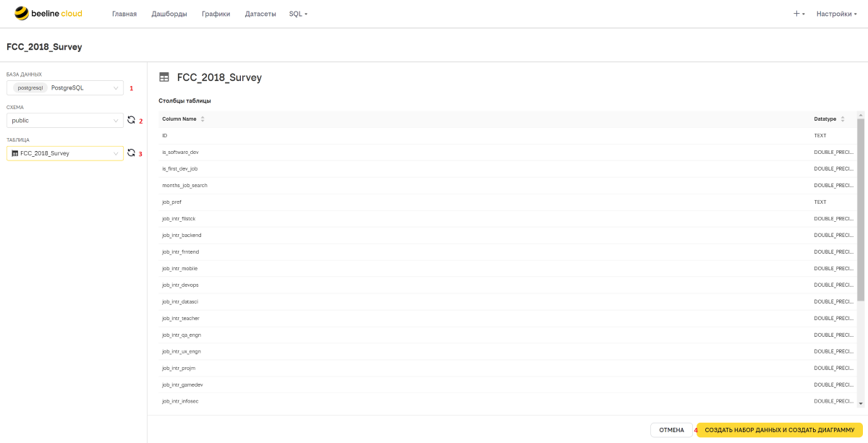This screenshot has width=868, height=443.
Task: Click Создать набор данных и создать диаграмму
Action: coord(780,430)
